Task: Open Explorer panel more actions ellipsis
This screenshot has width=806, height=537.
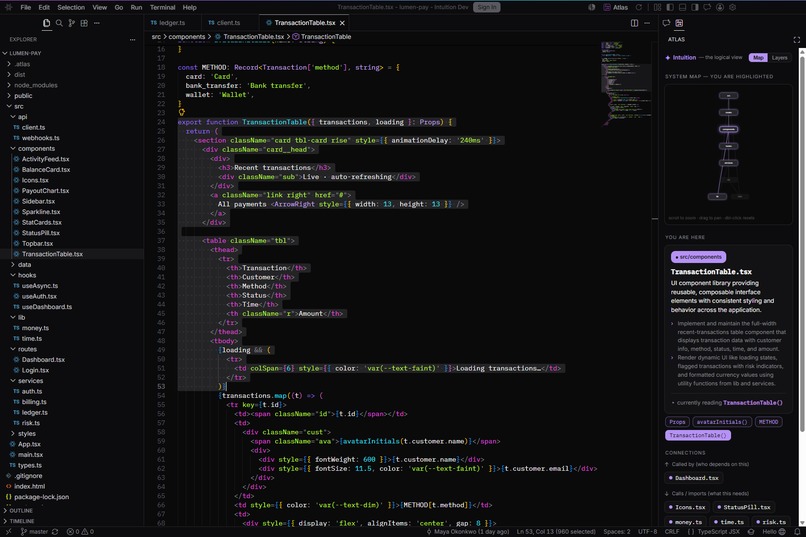Action: (133, 40)
